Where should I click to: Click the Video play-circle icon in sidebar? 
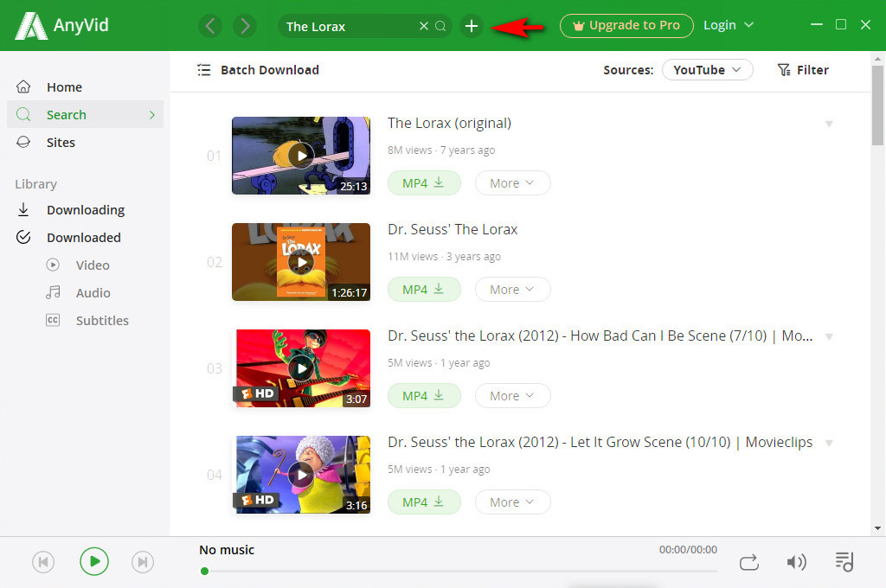53,265
